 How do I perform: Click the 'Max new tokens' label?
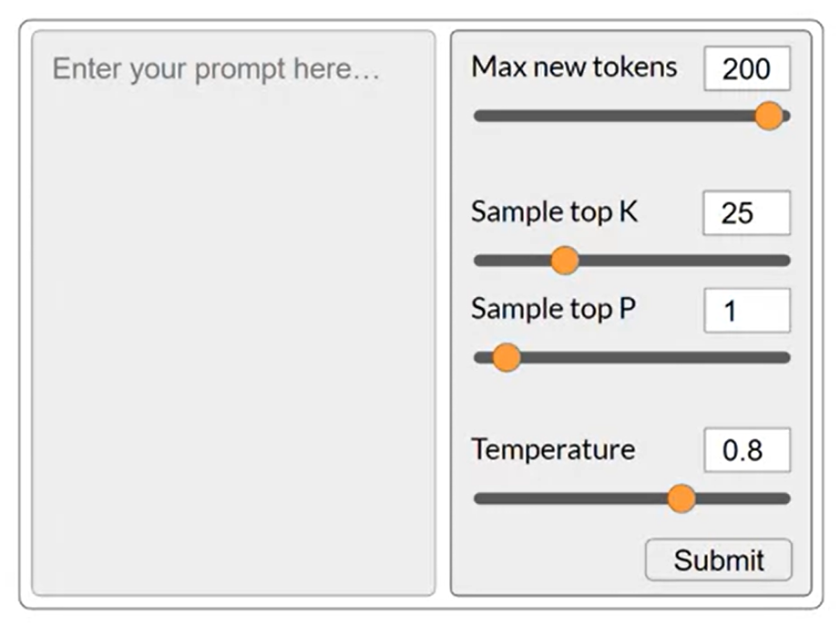[574, 67]
